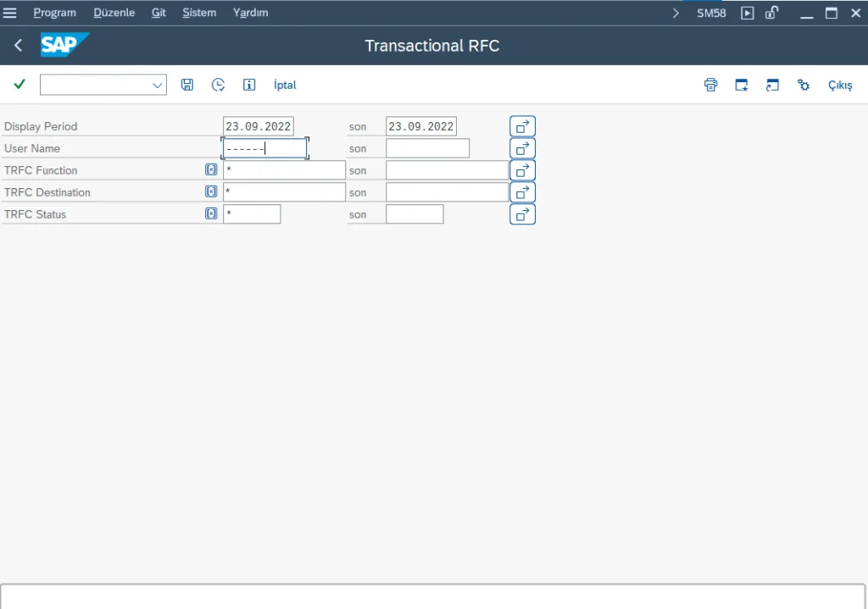
Task: Click the SM58 transaction code label
Action: coord(711,13)
